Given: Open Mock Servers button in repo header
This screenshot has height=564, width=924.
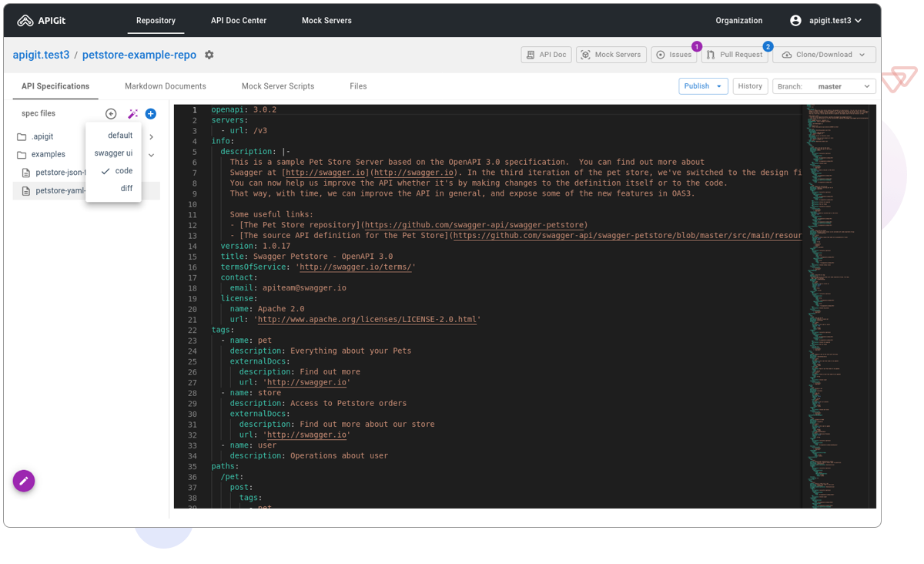Looking at the screenshot, I should point(611,55).
